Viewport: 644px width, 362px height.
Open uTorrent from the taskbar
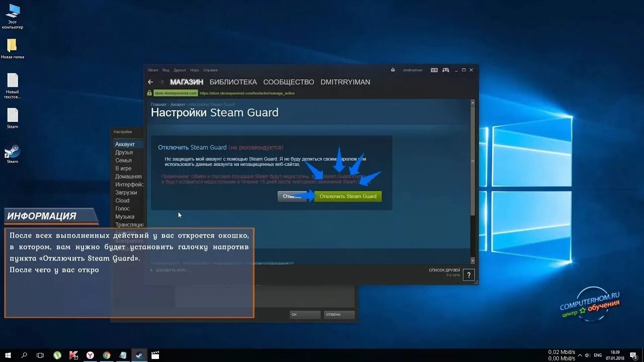57,355
